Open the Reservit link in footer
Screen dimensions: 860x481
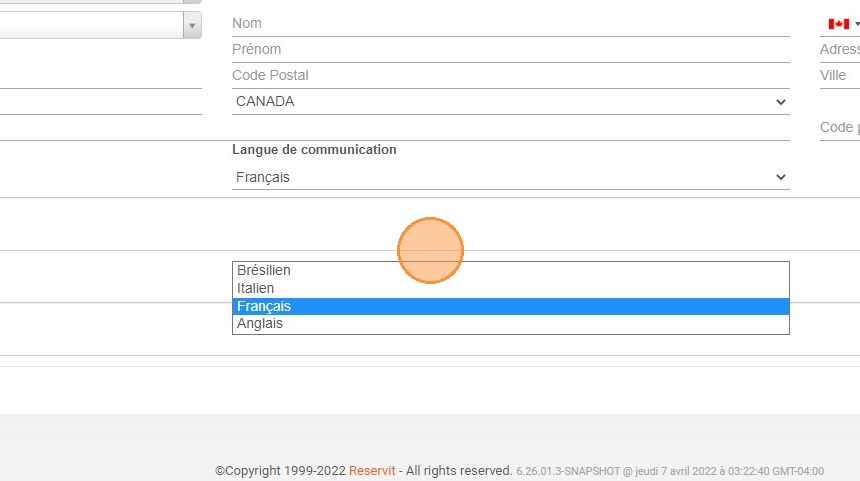pyautogui.click(x=372, y=471)
